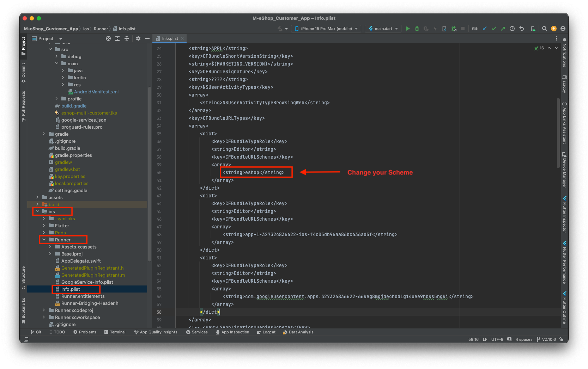588x369 pixels.
Task: Hide the Project panel via minus icon
Action: 147,38
